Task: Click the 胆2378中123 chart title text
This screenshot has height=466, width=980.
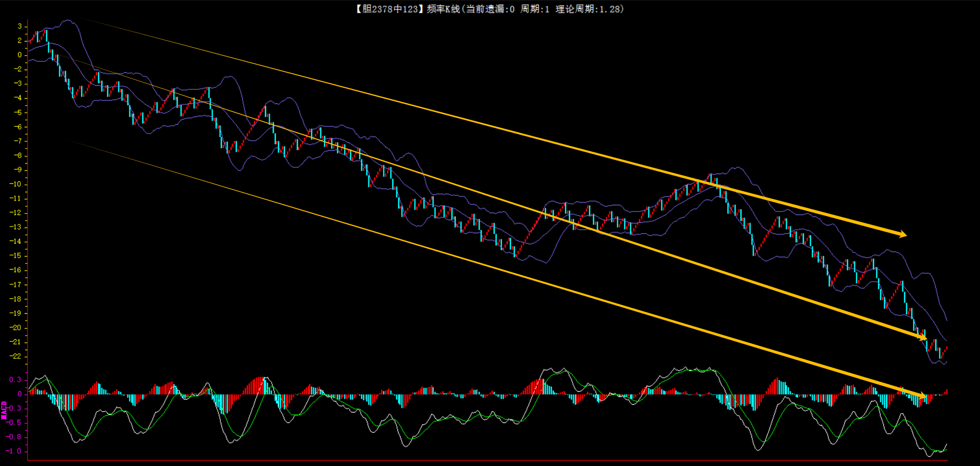Action: point(389,9)
